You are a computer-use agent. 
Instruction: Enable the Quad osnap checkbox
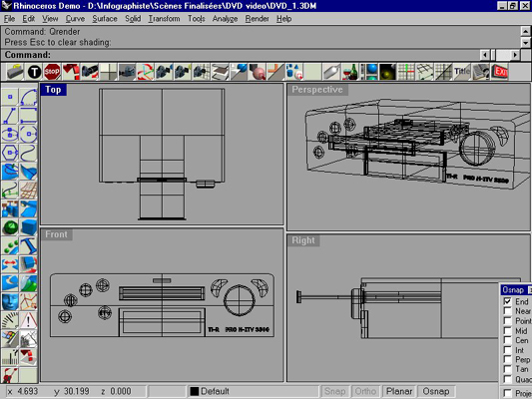[508, 379]
